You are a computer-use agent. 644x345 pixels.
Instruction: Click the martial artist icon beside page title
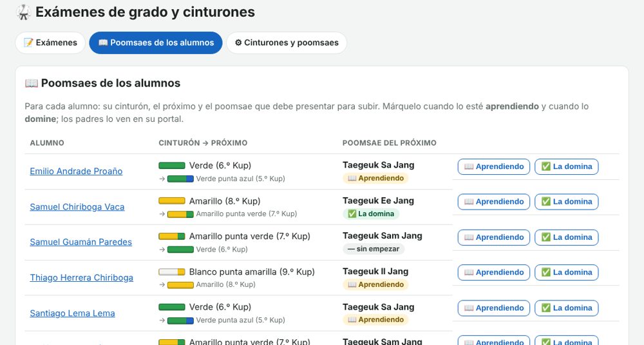tap(23, 12)
